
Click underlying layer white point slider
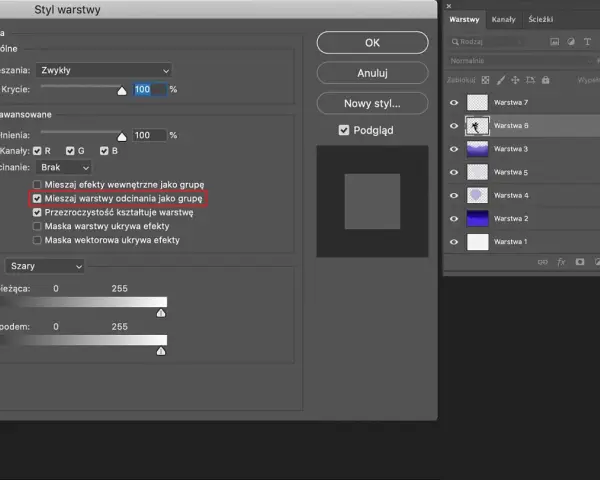161,351
